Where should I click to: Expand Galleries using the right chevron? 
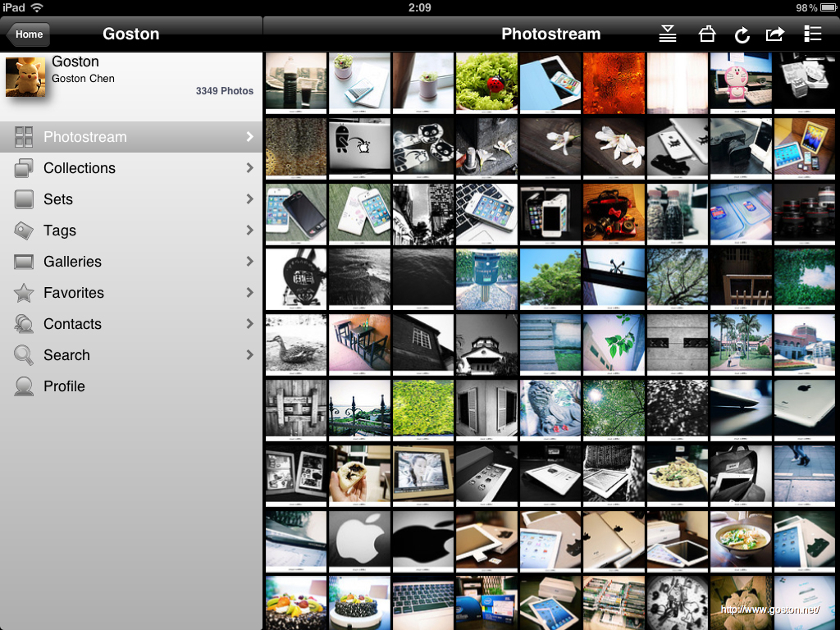pos(249,262)
